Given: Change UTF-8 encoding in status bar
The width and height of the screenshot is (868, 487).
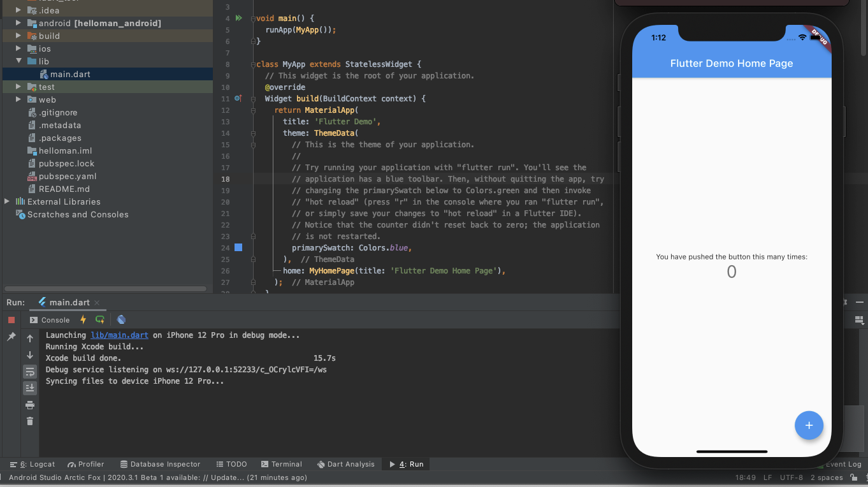Looking at the screenshot, I should [791, 477].
